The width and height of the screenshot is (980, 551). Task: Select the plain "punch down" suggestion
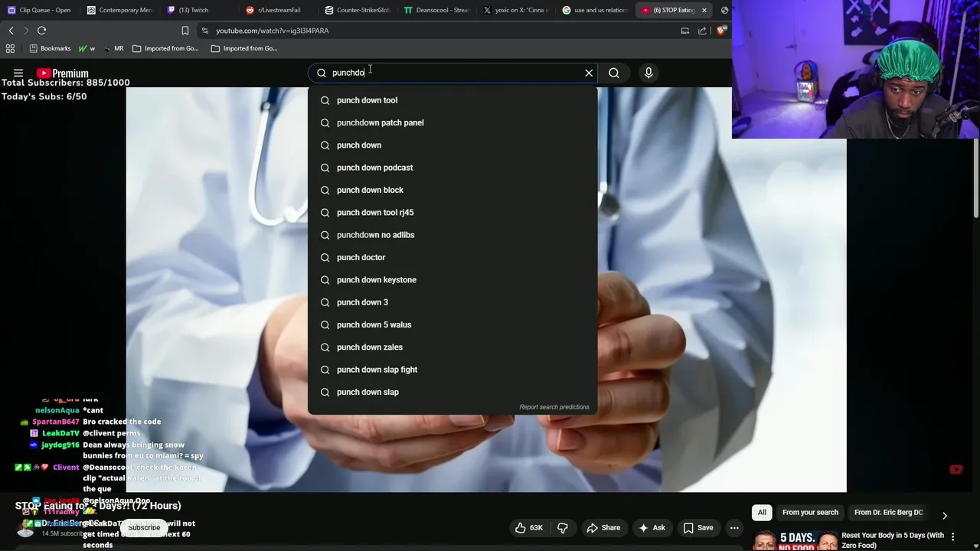click(452, 145)
